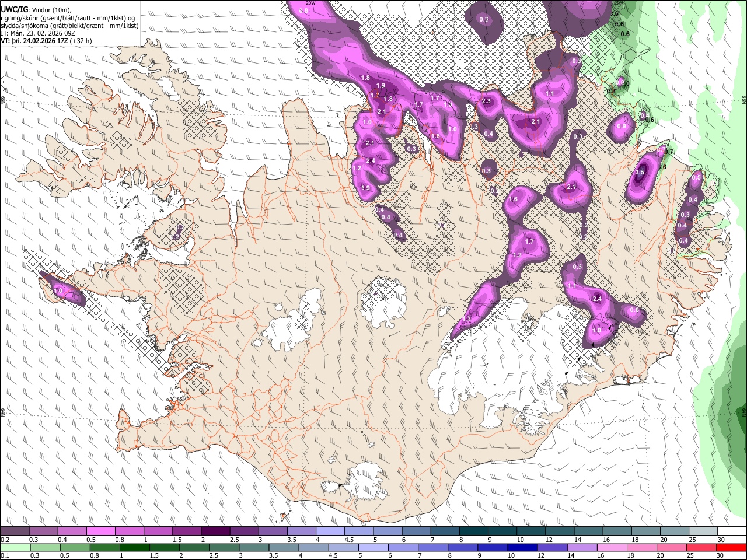The image size is (747, 560).
Task: Click the 0.7 value label near the east coast
Action: pos(669,152)
